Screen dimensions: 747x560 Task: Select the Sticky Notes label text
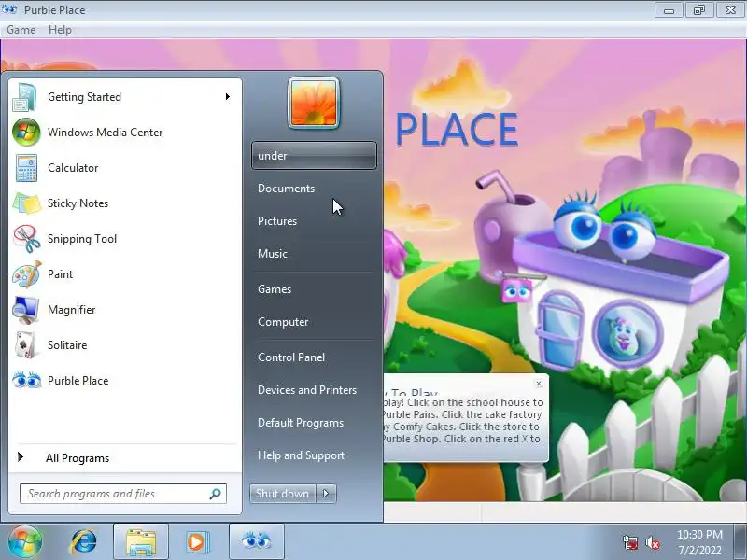78,203
